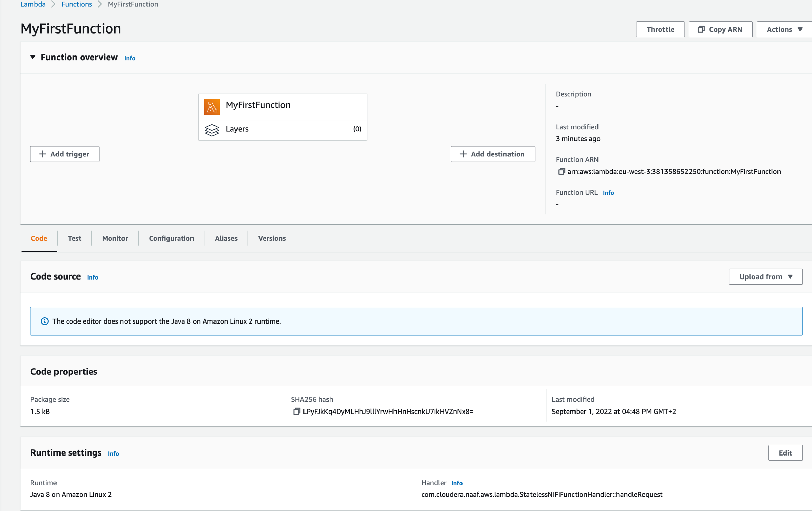Switch to the Test tab
This screenshot has width=812, height=511.
[x=74, y=238]
